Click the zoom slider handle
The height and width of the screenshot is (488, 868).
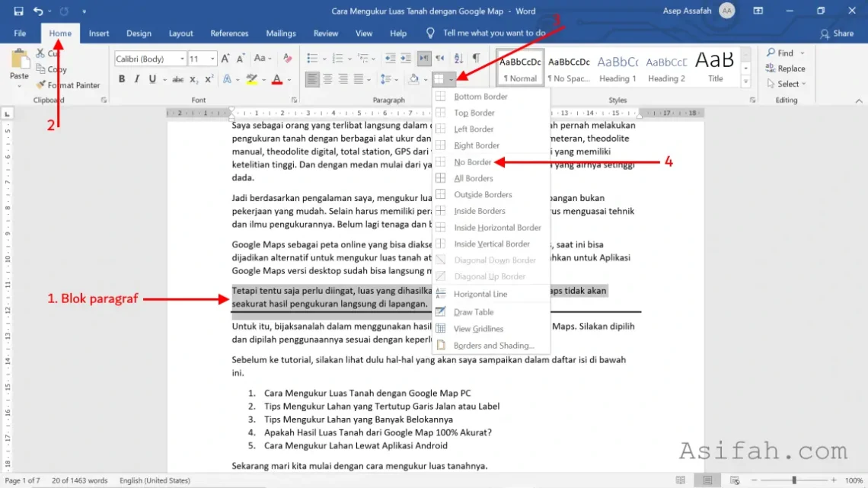click(794, 480)
